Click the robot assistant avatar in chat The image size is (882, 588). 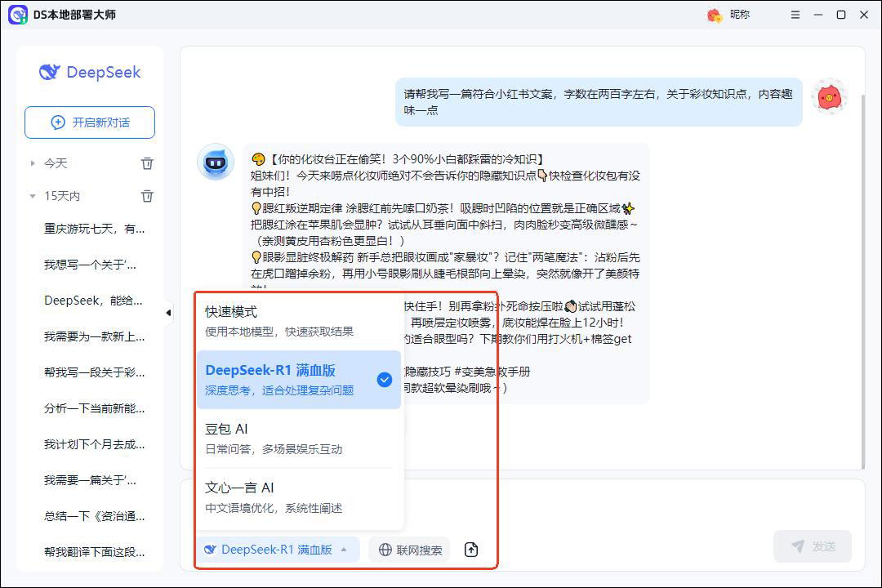(x=216, y=162)
